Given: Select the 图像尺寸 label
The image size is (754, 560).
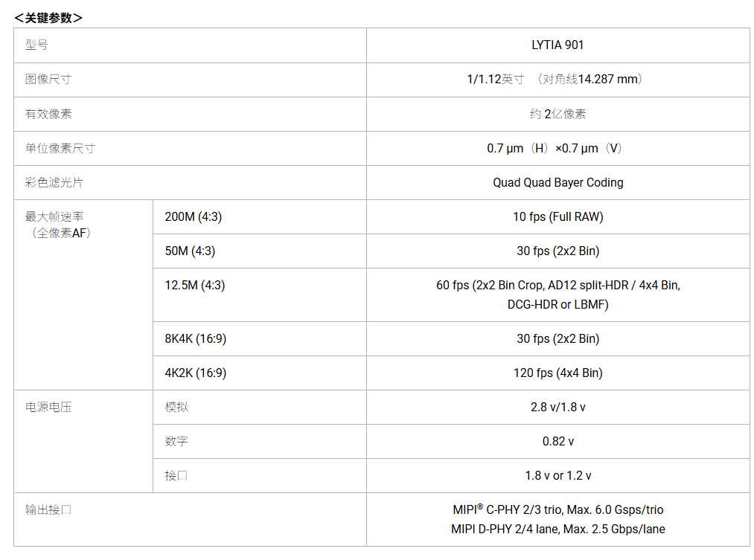Looking at the screenshot, I should [x=48, y=80].
